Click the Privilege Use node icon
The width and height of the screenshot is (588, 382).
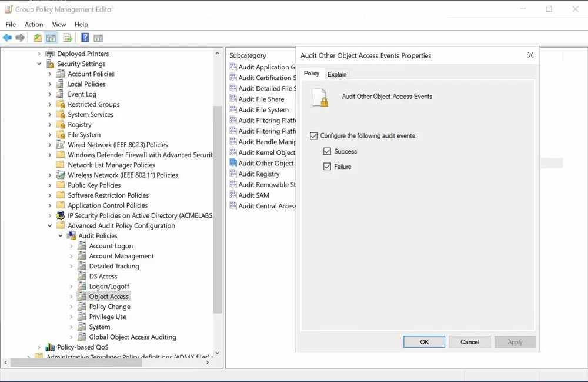click(x=82, y=317)
